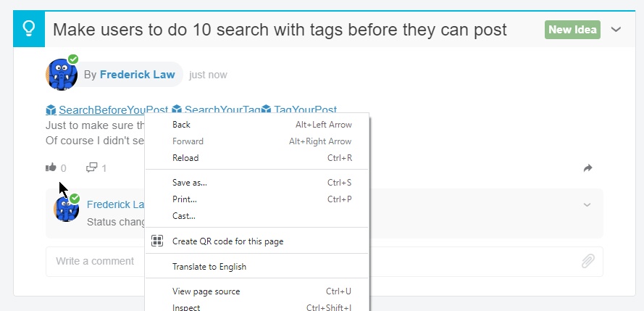Share the post using arrow icon
This screenshot has height=311, width=644.
(x=587, y=167)
